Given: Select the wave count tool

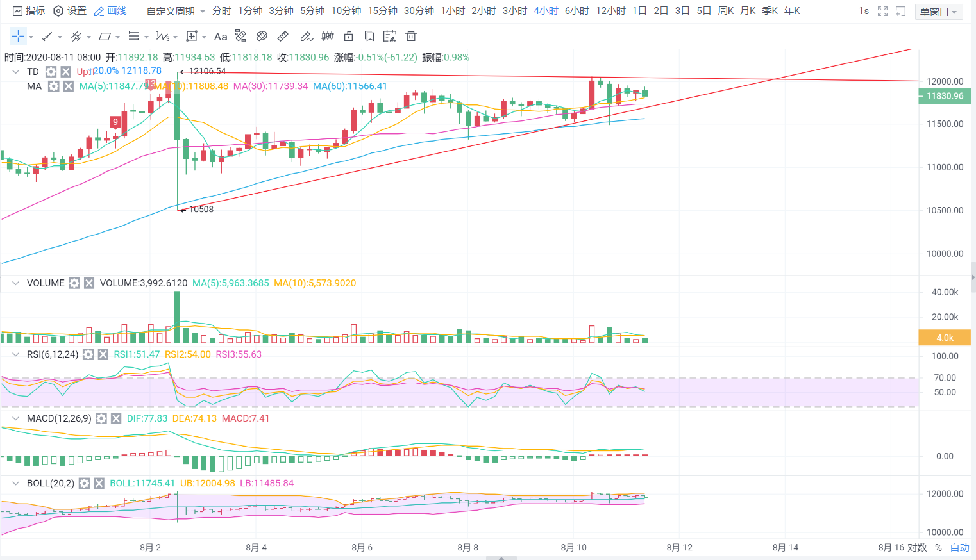Looking at the screenshot, I should [162, 37].
